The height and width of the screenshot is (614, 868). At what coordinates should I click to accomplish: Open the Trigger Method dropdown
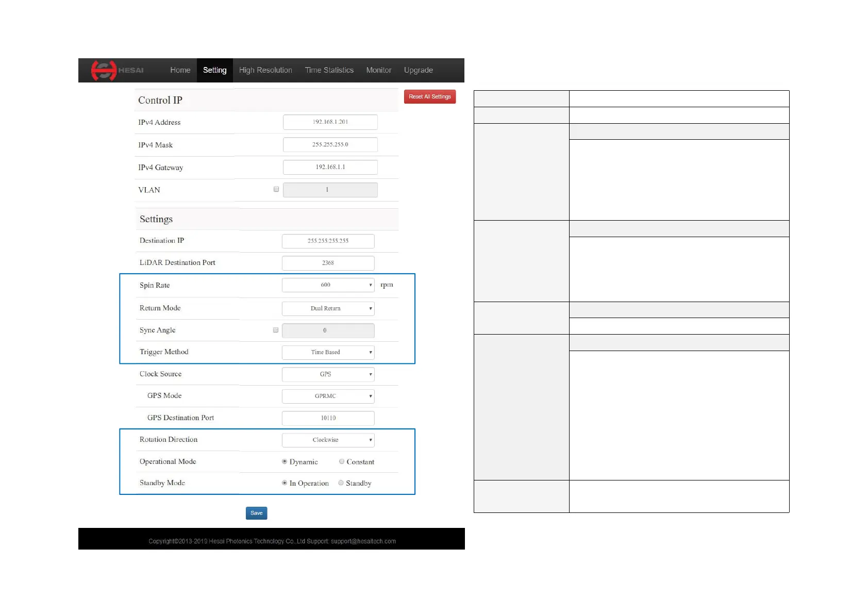(x=328, y=352)
